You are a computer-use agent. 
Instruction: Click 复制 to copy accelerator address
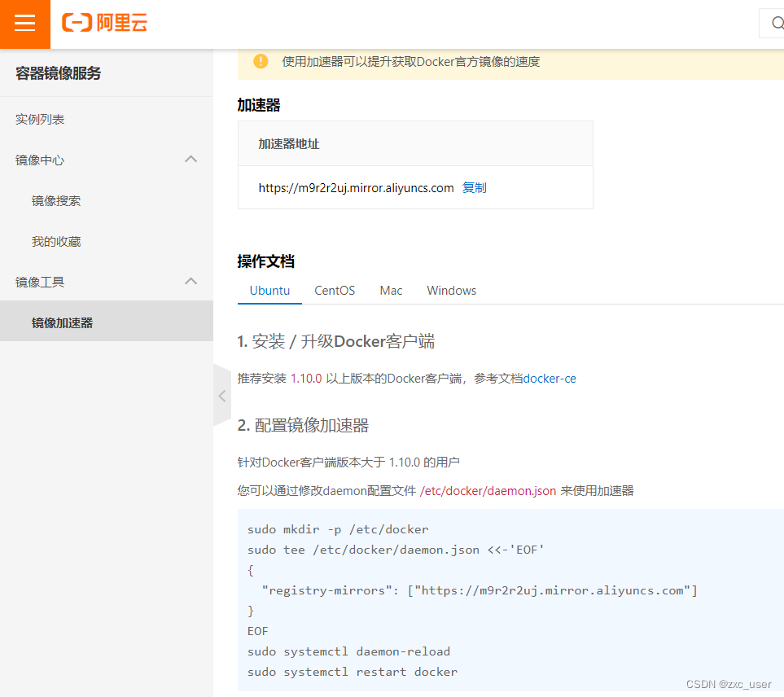pyautogui.click(x=474, y=187)
